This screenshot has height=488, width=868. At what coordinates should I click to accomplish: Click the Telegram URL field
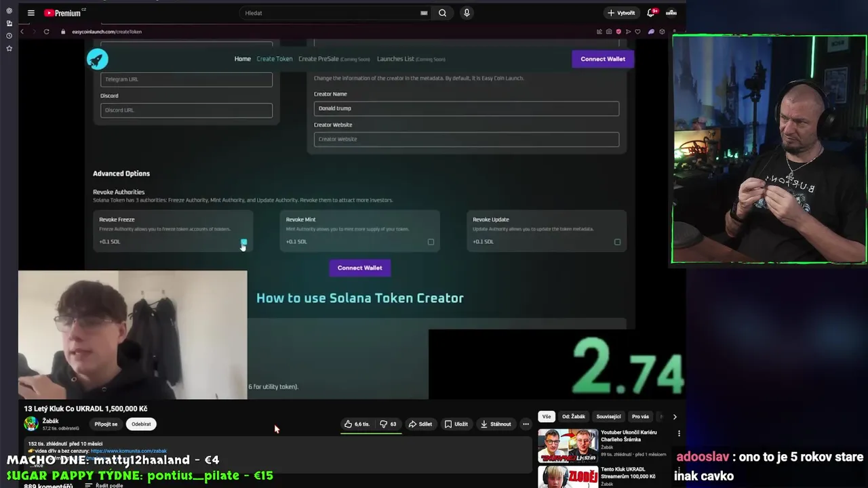(186, 79)
